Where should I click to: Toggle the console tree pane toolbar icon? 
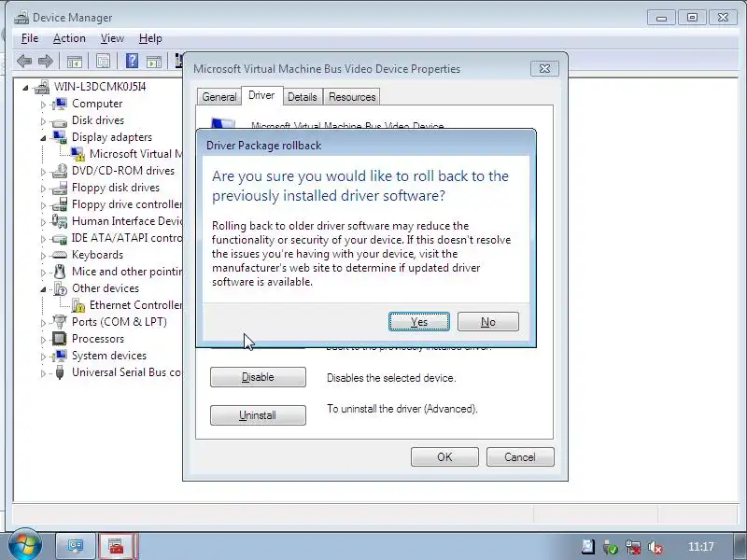(75, 62)
